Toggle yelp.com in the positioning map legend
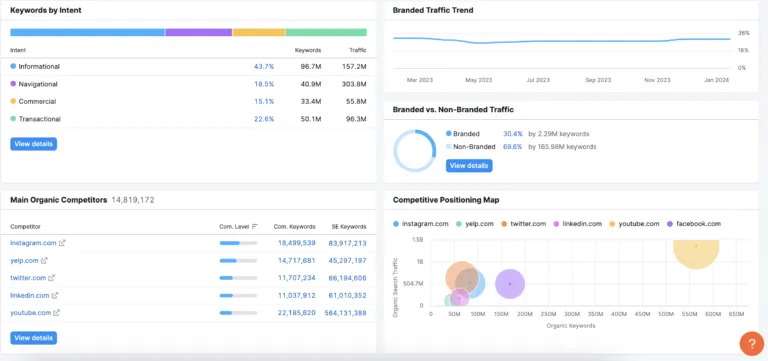The image size is (768, 361). pyautogui.click(x=474, y=224)
